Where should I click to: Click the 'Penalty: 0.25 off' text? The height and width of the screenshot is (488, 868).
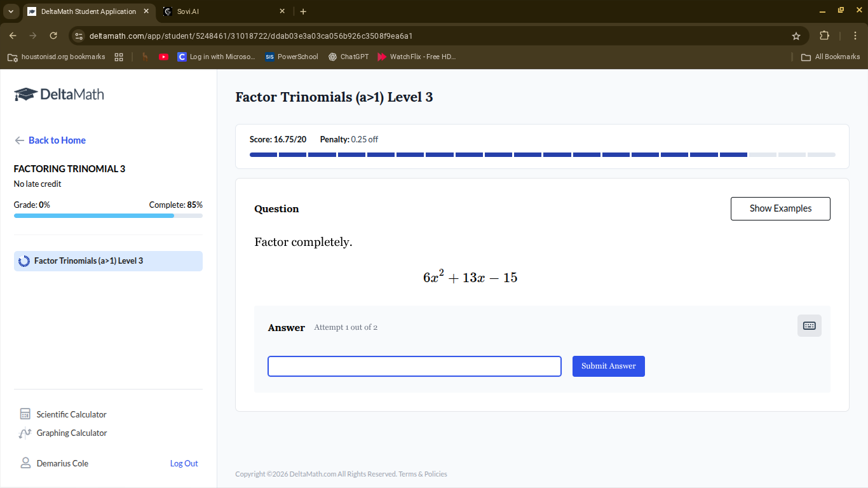(349, 139)
